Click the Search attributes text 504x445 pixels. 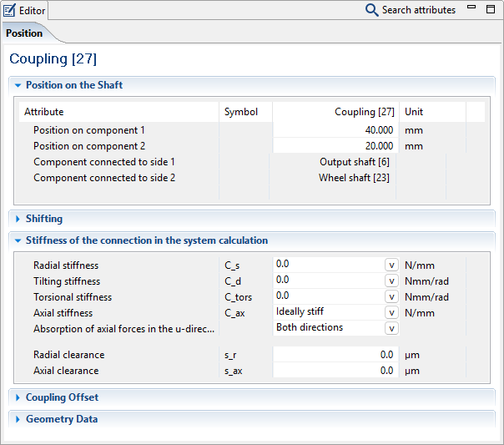418,10
